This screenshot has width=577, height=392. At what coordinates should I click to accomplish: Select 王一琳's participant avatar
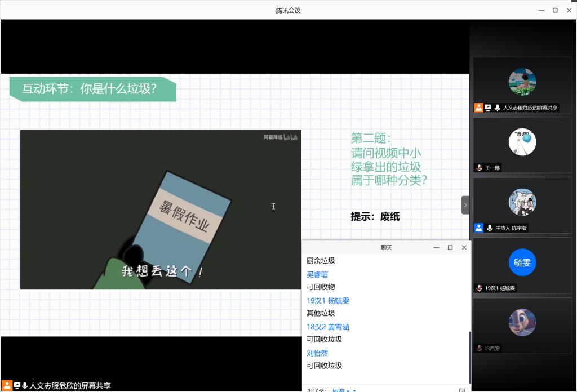522,142
